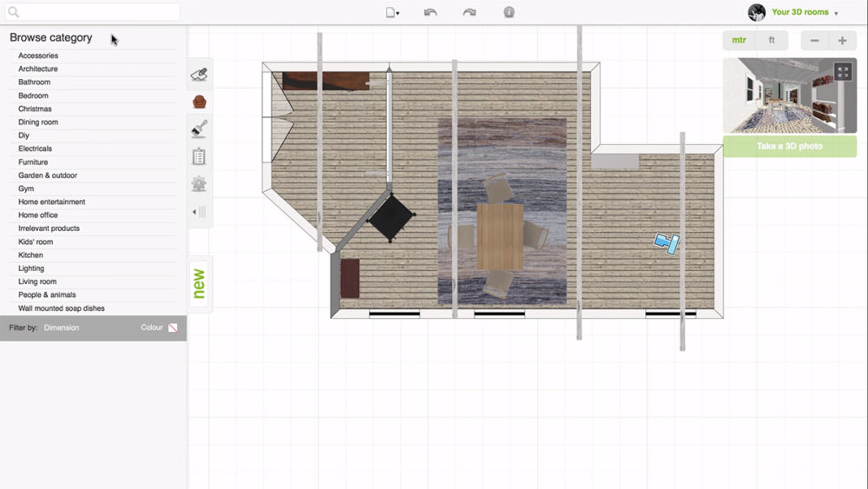868x489 pixels.
Task: Open the Christmas category
Action: click(35, 109)
